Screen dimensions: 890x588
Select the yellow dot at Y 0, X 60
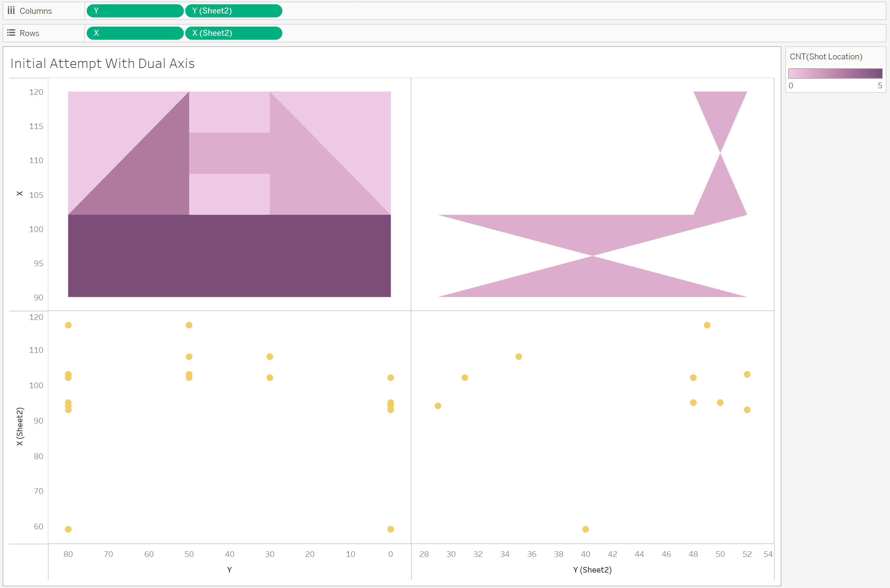(391, 529)
